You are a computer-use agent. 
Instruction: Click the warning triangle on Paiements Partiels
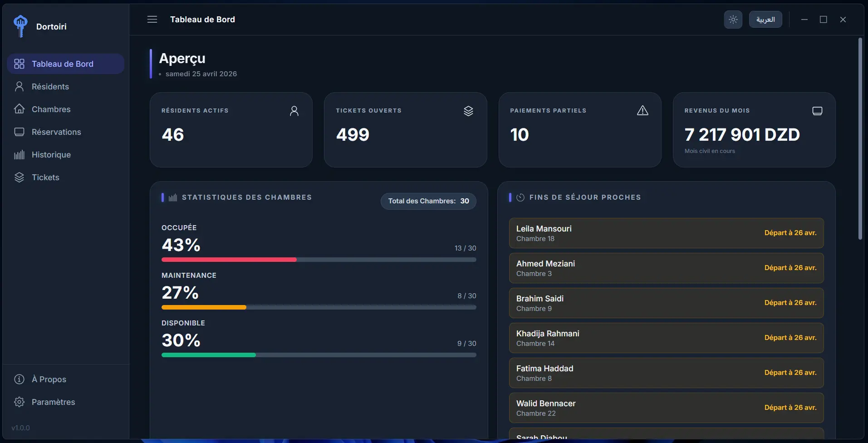pos(642,111)
